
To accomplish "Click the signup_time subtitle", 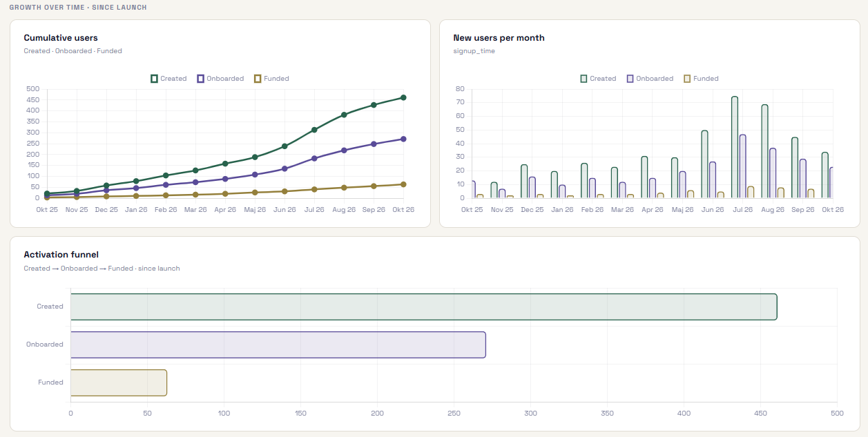I will point(474,51).
